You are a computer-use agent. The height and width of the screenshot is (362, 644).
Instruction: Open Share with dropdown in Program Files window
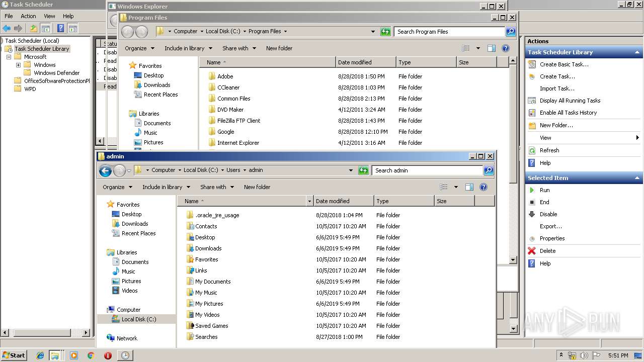point(239,48)
